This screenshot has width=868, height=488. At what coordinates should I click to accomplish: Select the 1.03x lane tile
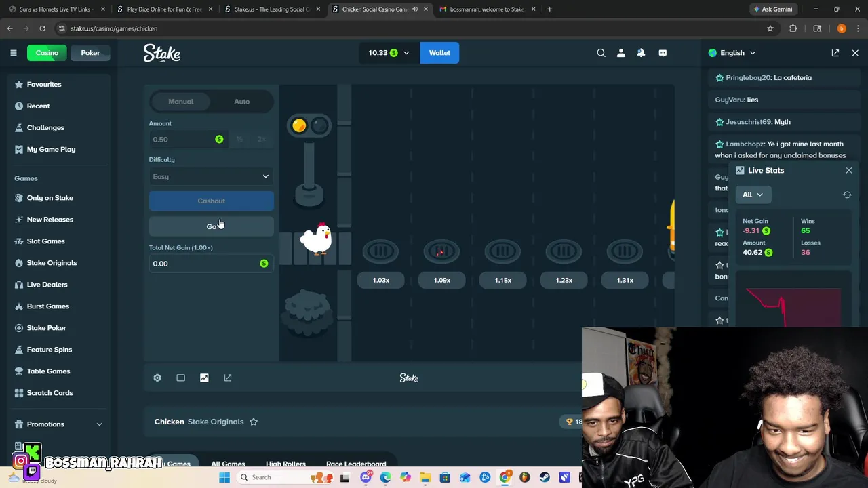381,280
